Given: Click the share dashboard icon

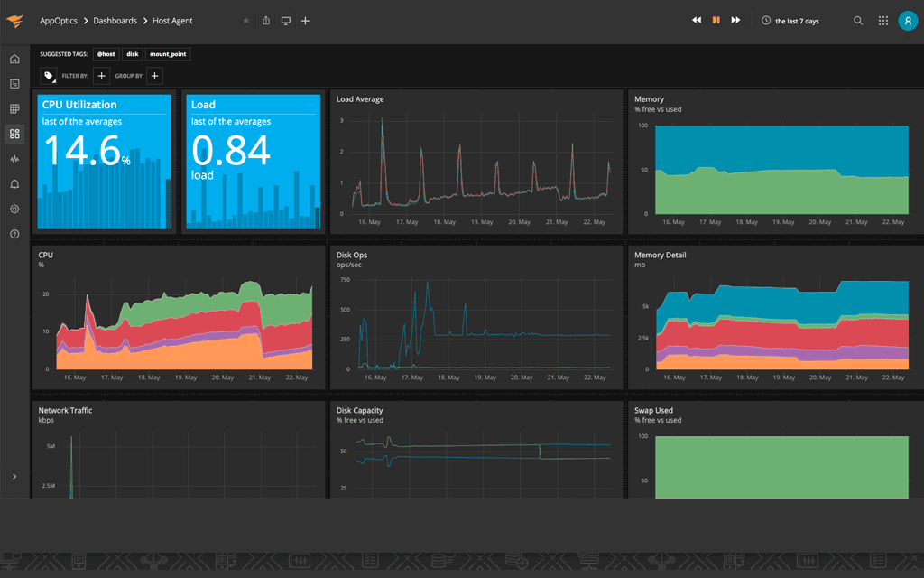Looking at the screenshot, I should coord(266,21).
